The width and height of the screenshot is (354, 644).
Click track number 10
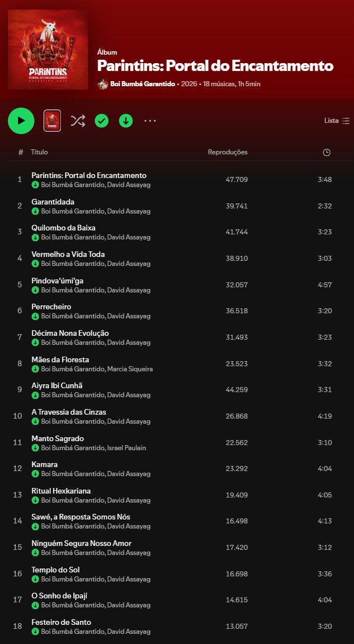coord(17,416)
